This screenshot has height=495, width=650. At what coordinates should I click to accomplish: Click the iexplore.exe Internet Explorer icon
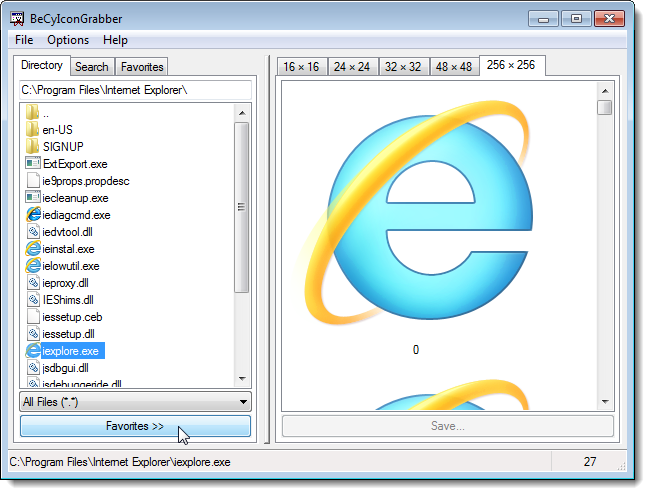pyautogui.click(x=33, y=351)
